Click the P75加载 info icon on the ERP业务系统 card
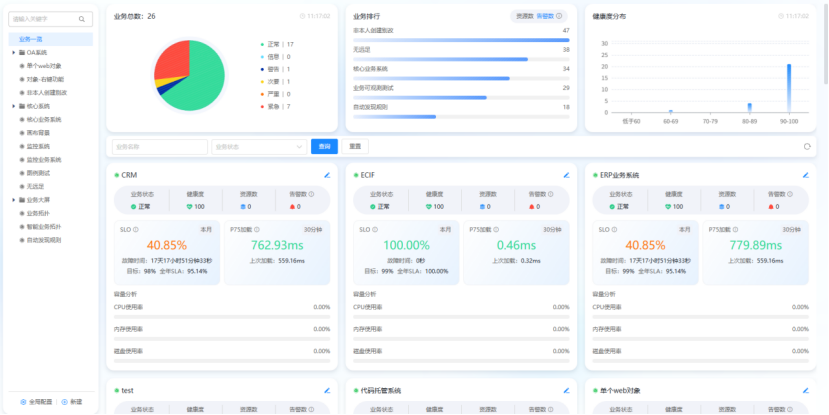The width and height of the screenshot is (829, 415). (735, 229)
